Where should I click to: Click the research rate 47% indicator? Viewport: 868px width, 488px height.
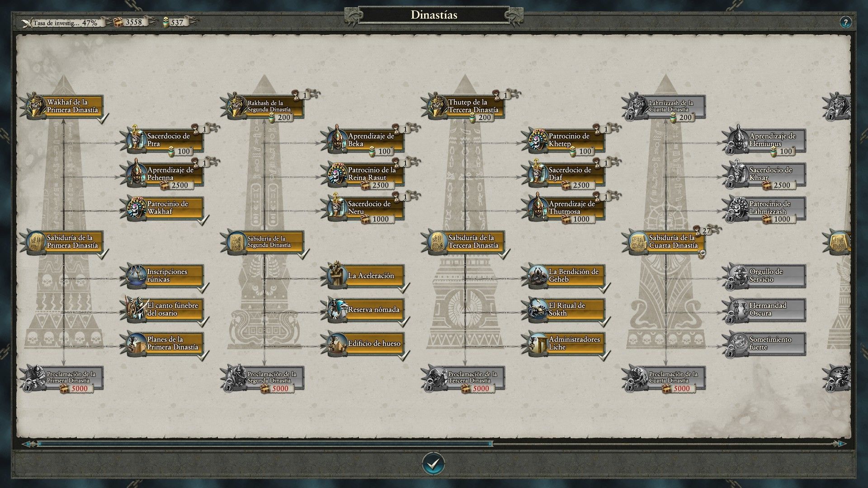point(65,23)
